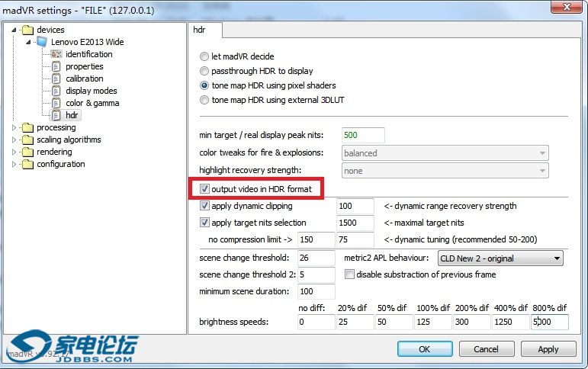Open the color & gamma page icon
The image size is (588, 369).
(x=56, y=103)
